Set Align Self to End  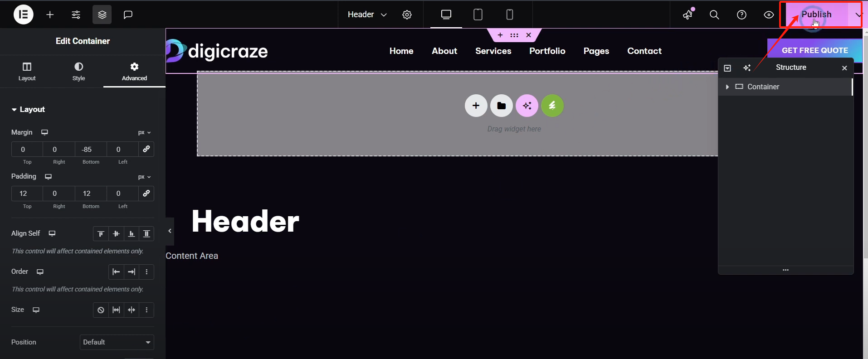coord(131,233)
